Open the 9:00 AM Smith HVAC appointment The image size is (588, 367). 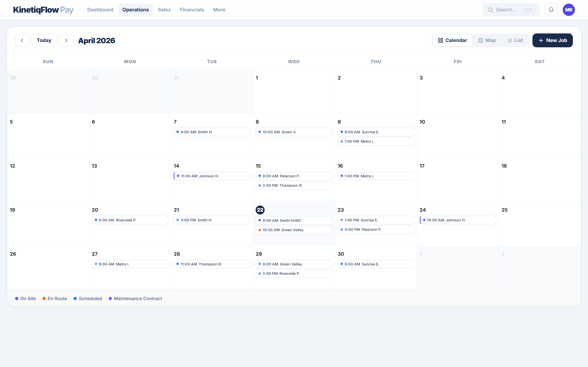(x=294, y=220)
